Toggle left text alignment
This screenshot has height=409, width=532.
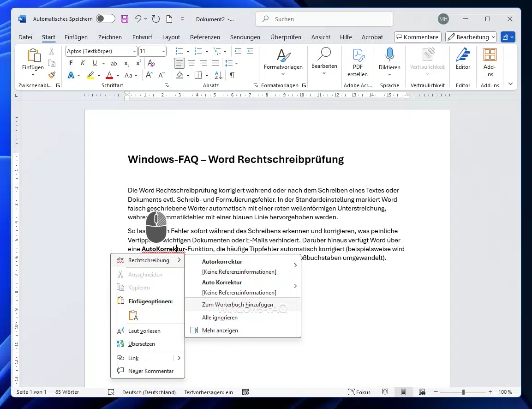[x=179, y=63]
